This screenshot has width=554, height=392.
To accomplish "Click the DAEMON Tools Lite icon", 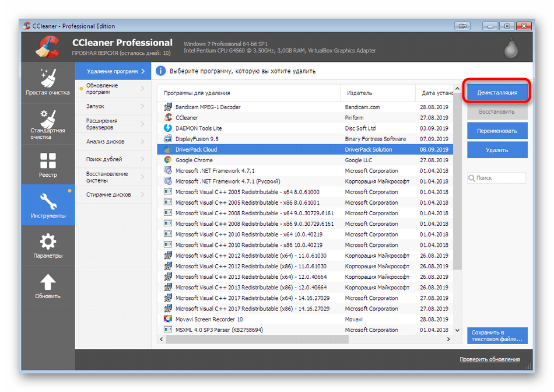I will [168, 128].
